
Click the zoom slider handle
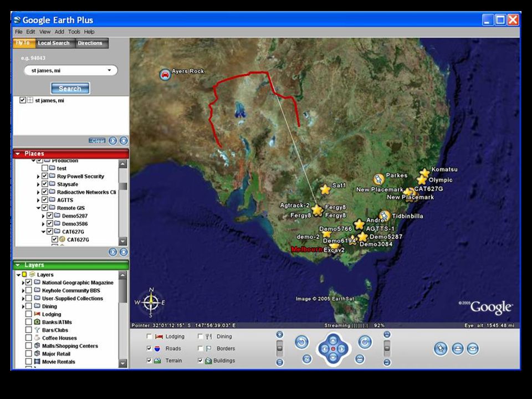coord(279,349)
